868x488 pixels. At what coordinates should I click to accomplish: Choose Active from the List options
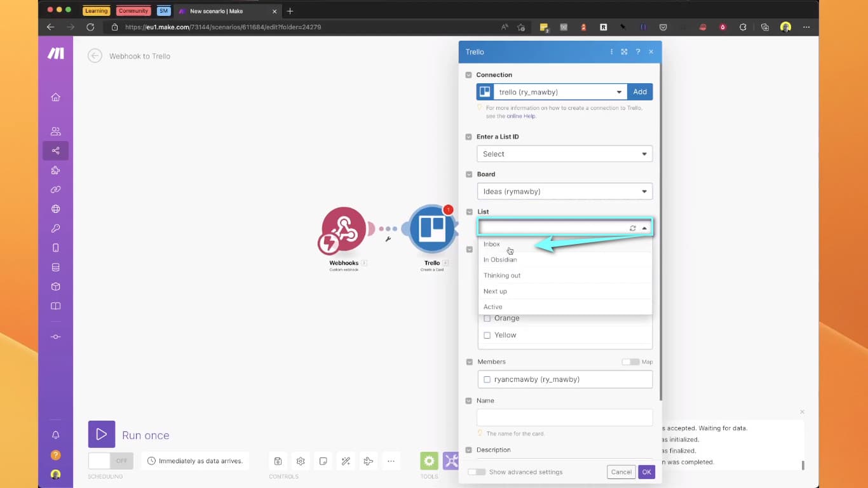[565, 306]
